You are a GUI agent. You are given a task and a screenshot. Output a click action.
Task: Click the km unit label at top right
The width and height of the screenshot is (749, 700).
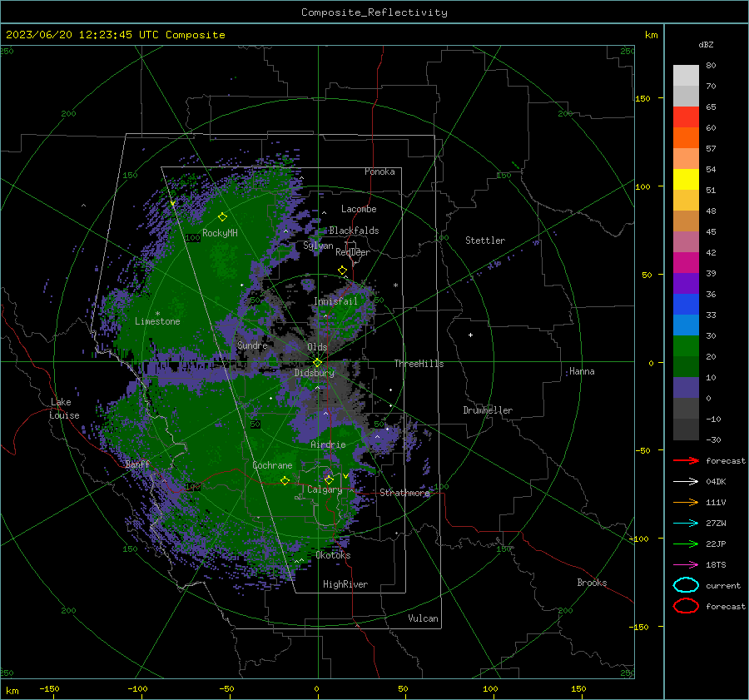click(652, 35)
